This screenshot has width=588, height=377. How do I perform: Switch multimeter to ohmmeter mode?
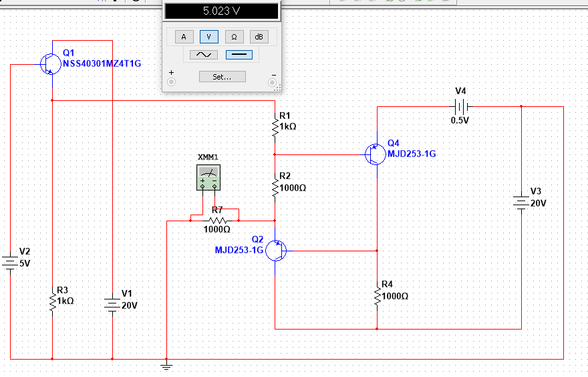pyautogui.click(x=234, y=36)
